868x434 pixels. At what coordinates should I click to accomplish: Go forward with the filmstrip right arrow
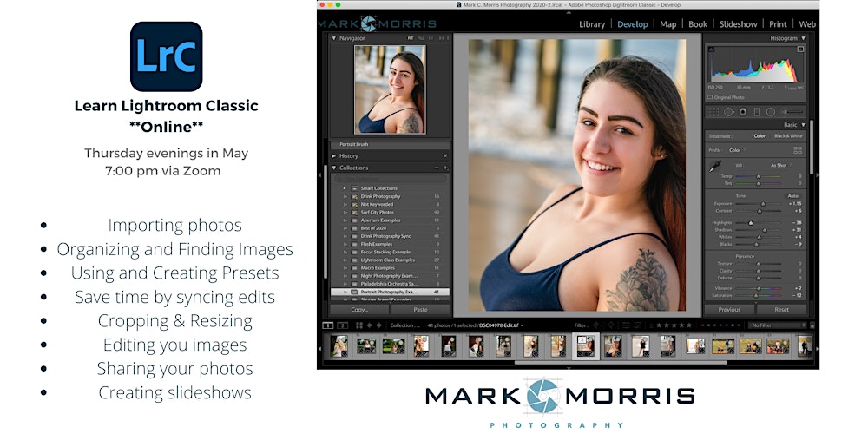point(379,325)
